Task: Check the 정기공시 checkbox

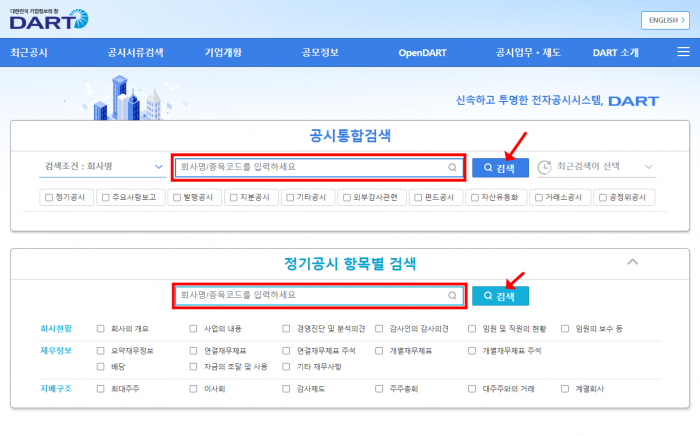Action: point(48,197)
